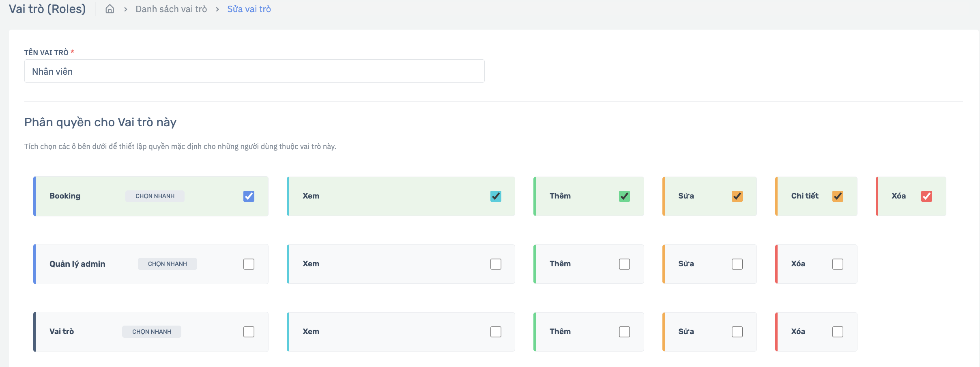980x367 pixels.
Task: Uncheck Booking Sửa permission checkbox
Action: (x=737, y=196)
